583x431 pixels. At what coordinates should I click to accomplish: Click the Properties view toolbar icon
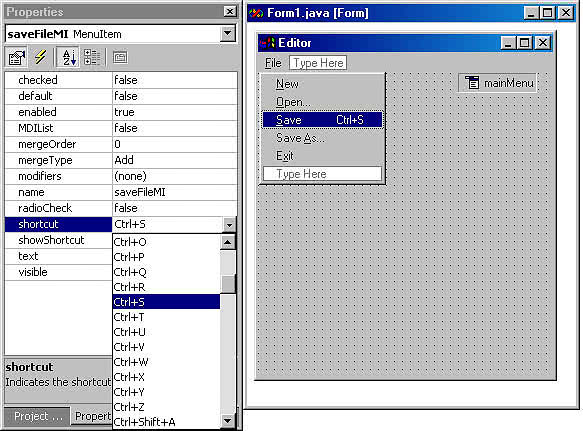pos(16,58)
